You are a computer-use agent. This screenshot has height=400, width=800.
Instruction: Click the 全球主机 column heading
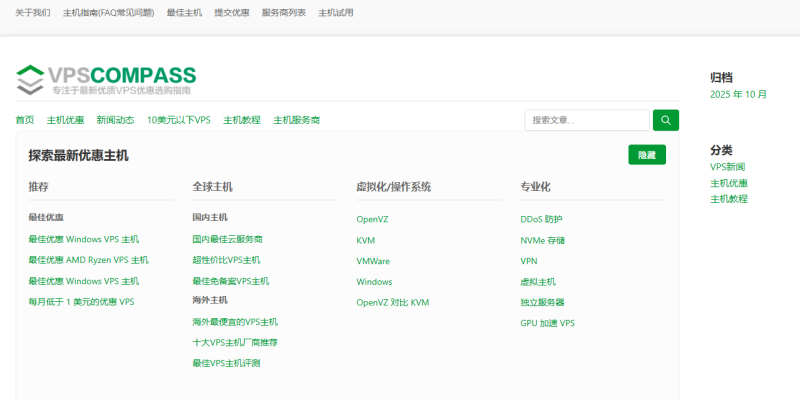212,187
